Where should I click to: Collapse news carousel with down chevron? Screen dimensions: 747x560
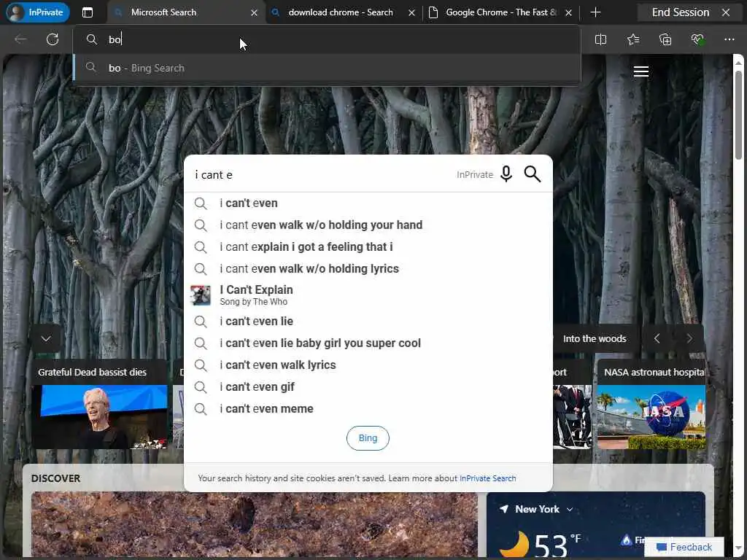click(46, 338)
